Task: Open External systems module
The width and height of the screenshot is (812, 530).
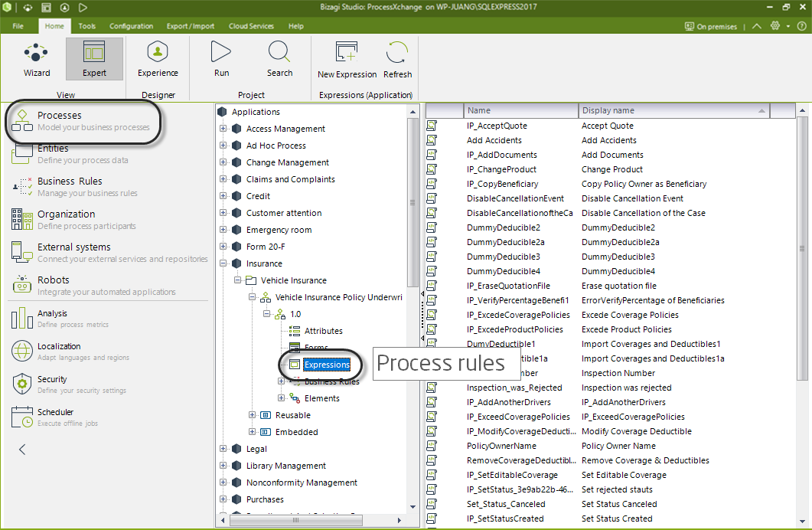Action: point(109,252)
